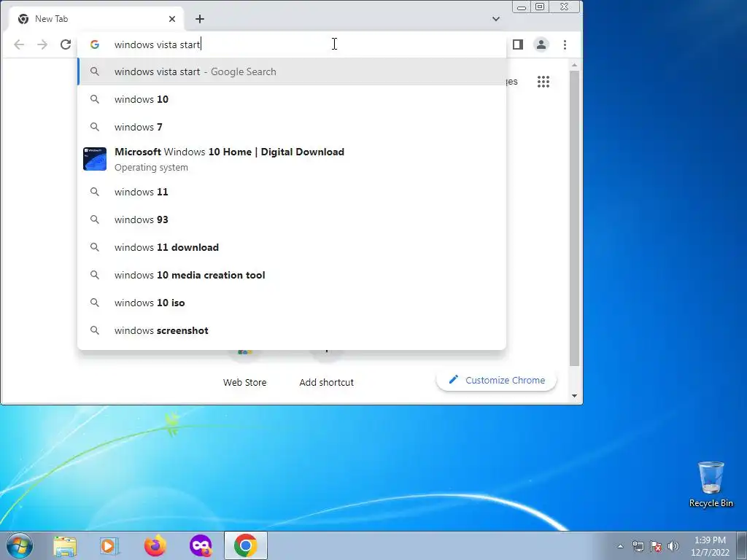The width and height of the screenshot is (747, 560).
Task: Maximize the Chrome window
Action: point(540,7)
